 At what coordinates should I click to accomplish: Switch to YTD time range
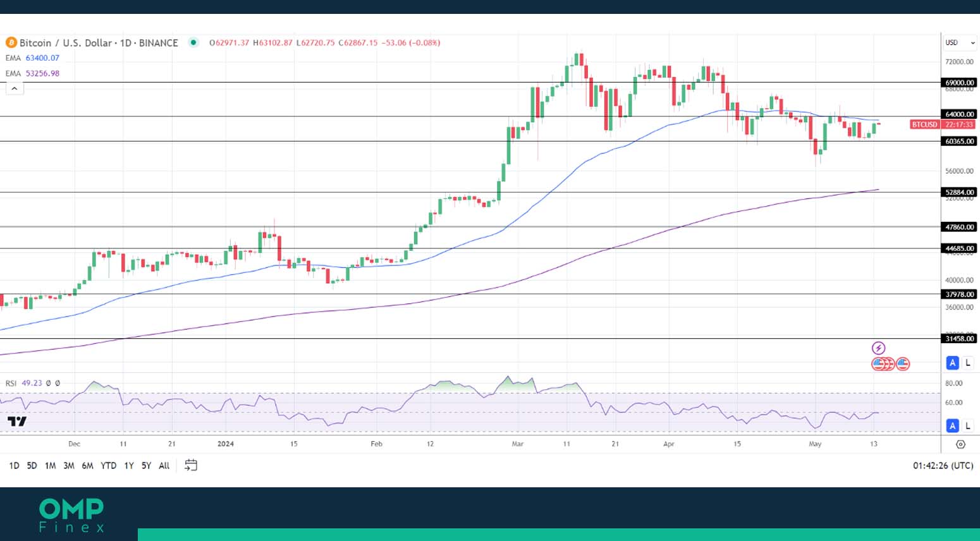[108, 466]
